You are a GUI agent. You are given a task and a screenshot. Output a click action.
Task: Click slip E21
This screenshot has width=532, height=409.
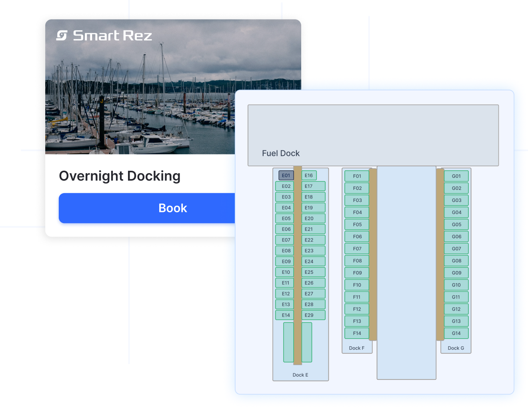click(313, 229)
